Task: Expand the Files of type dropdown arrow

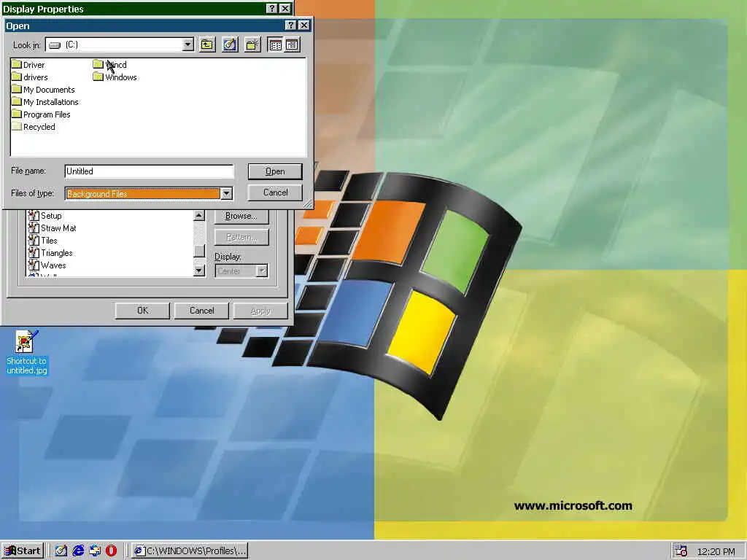Action: 227,193
